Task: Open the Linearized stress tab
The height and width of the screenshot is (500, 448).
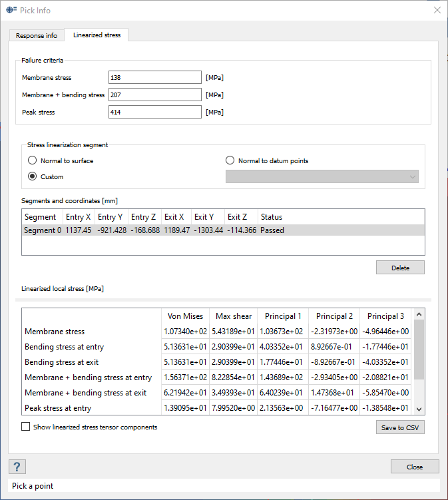Action: [x=97, y=35]
